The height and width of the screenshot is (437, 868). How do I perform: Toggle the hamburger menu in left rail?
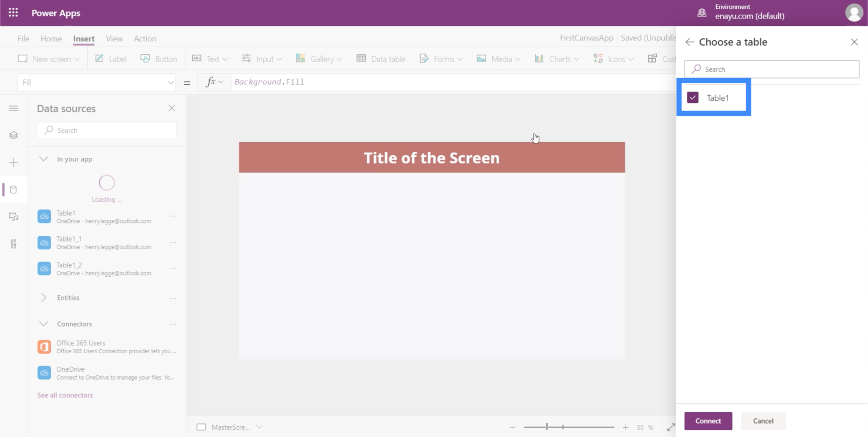point(14,108)
